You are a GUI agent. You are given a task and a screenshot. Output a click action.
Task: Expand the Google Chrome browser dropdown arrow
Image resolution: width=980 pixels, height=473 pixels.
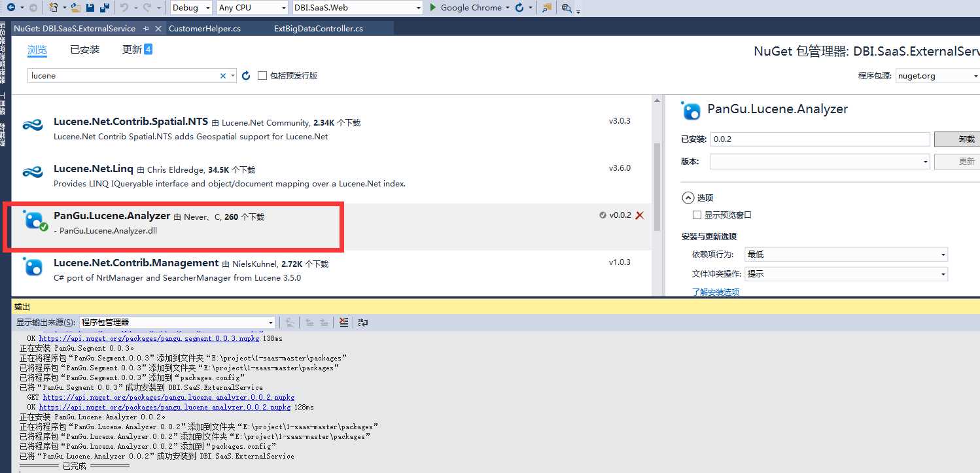(x=508, y=8)
